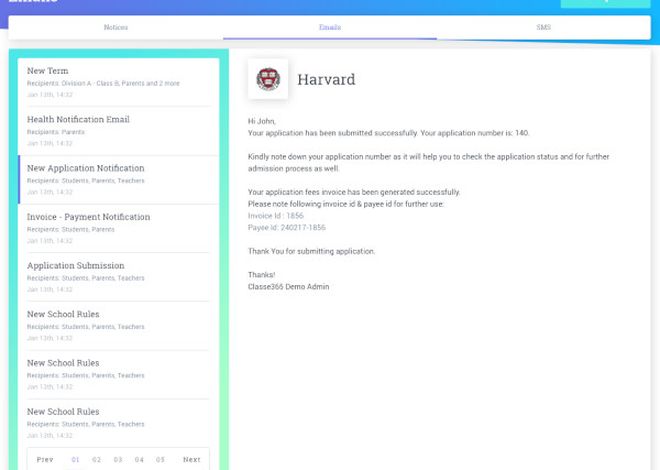Select New Application Notification in the list

click(x=118, y=180)
